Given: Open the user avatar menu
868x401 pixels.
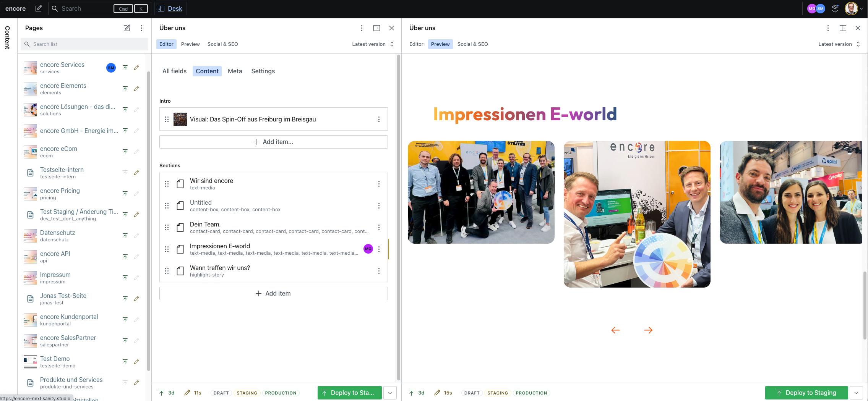Looking at the screenshot, I should pyautogui.click(x=853, y=8).
